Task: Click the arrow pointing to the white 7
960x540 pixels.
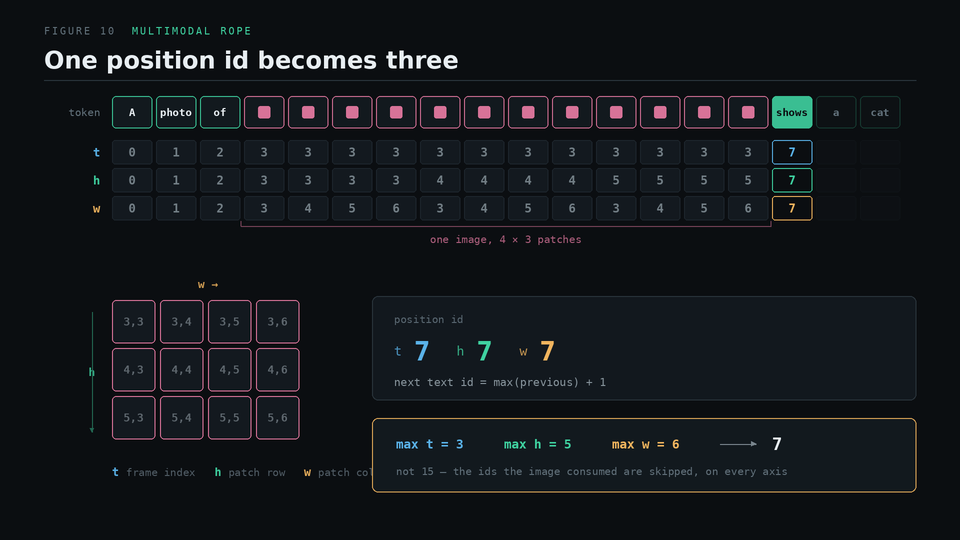Action: (x=738, y=444)
